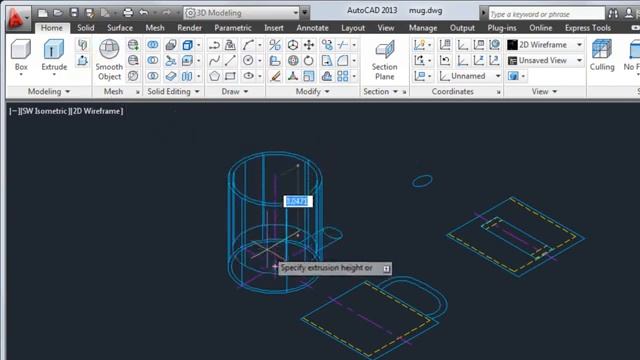Click the SW Isometric viewport view control

pos(44,111)
